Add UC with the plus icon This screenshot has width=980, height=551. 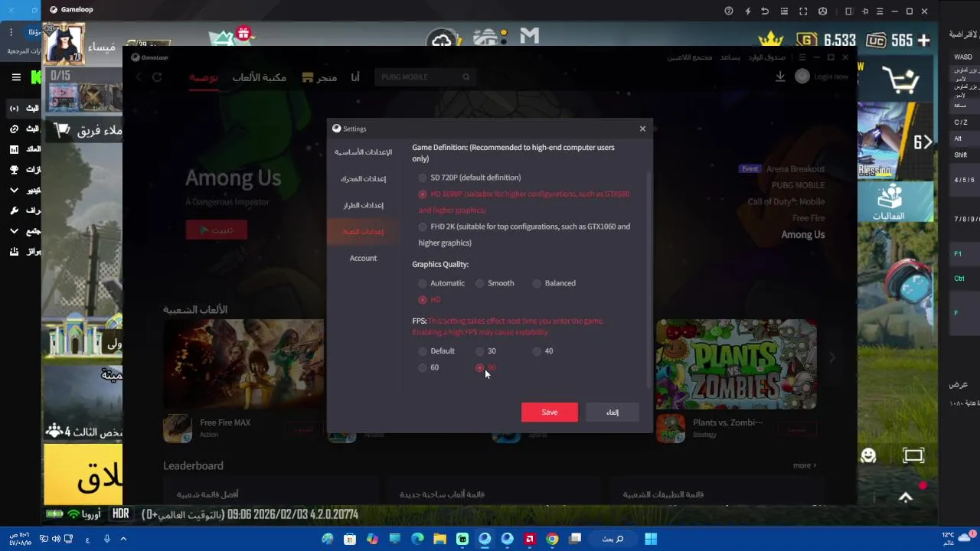923,40
